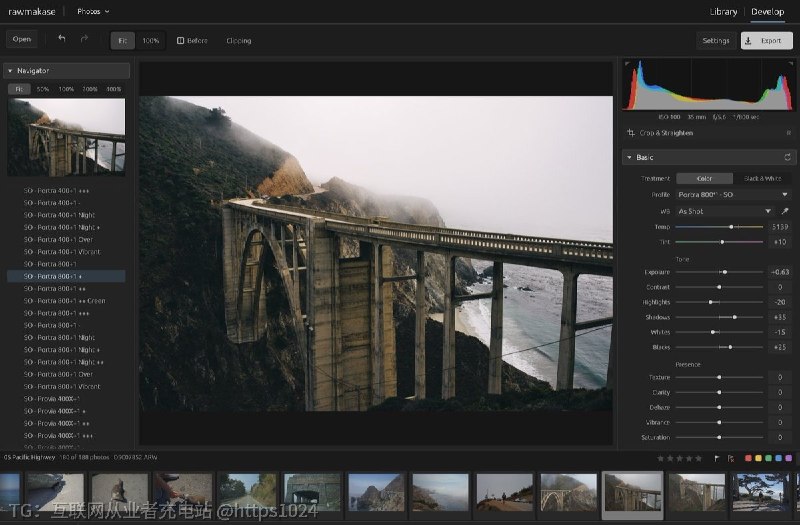Screen dimensions: 800x525
Task: Select the tunnel photo in the filmstrip
Action: coord(312,492)
